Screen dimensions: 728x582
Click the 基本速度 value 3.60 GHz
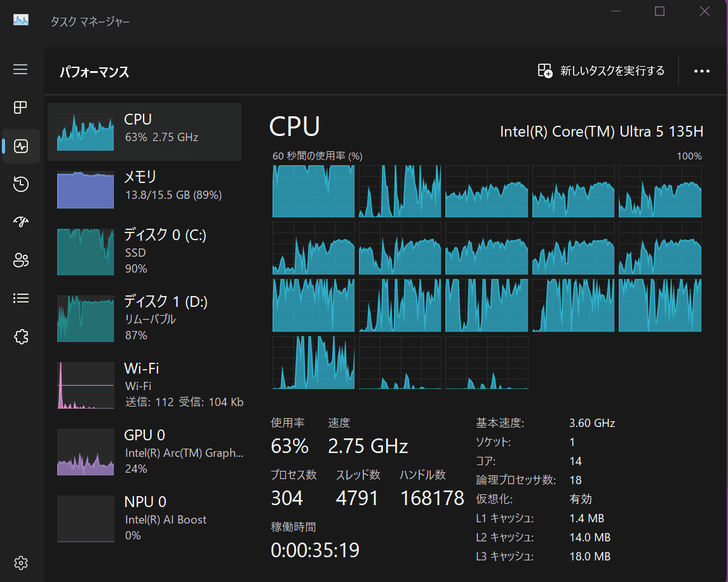point(592,423)
